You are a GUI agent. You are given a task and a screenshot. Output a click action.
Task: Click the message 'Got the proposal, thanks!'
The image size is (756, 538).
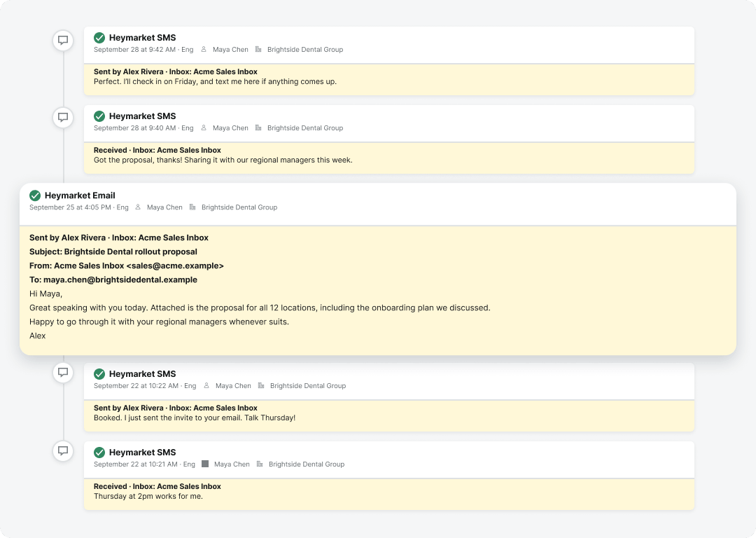click(x=223, y=160)
